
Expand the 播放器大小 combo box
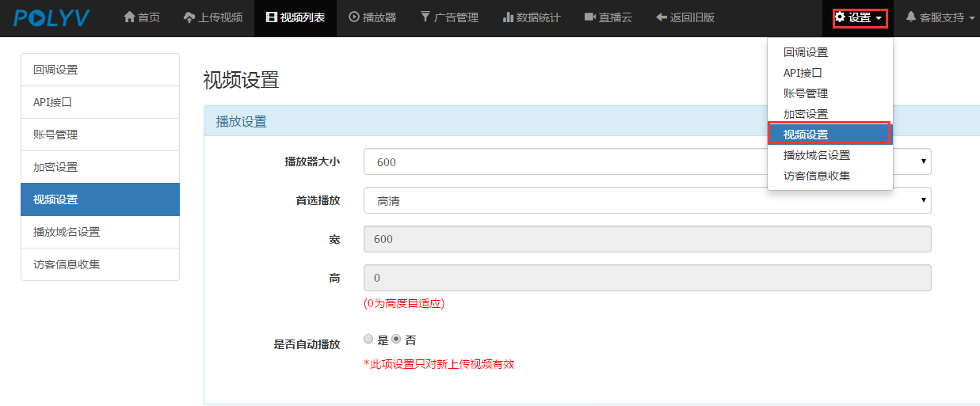(647, 161)
